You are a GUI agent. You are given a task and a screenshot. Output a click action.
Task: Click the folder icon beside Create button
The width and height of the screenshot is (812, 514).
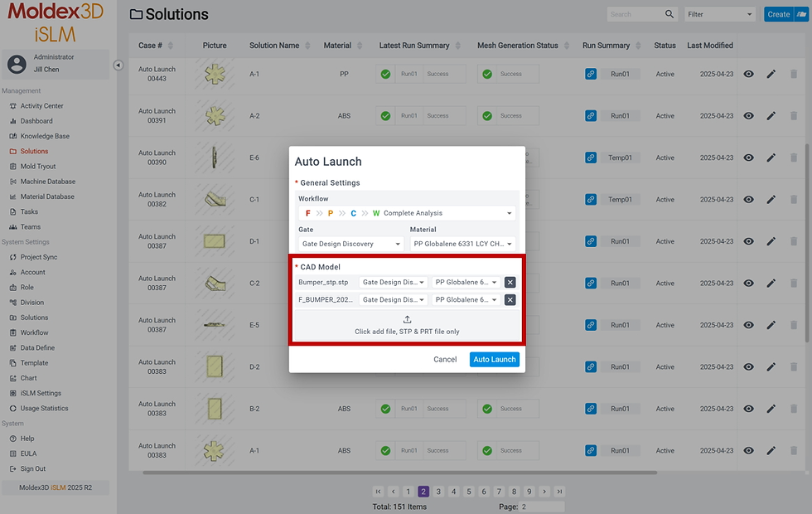[802, 15]
